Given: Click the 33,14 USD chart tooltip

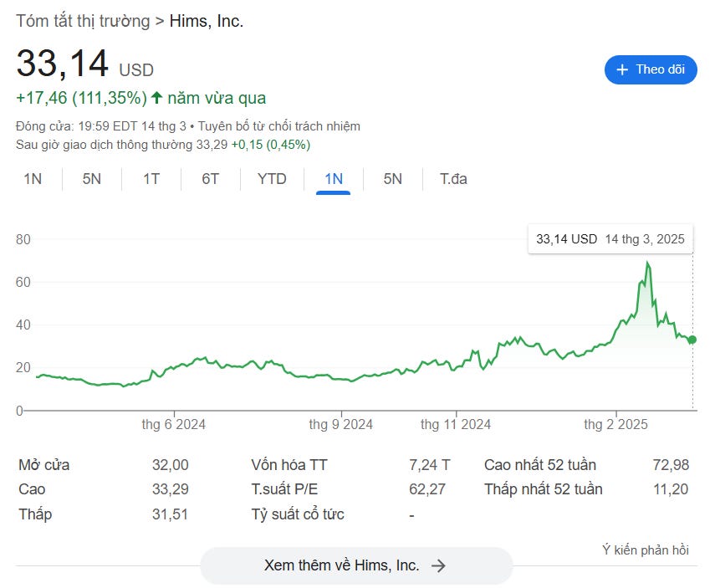Looking at the screenshot, I should click(x=610, y=239).
